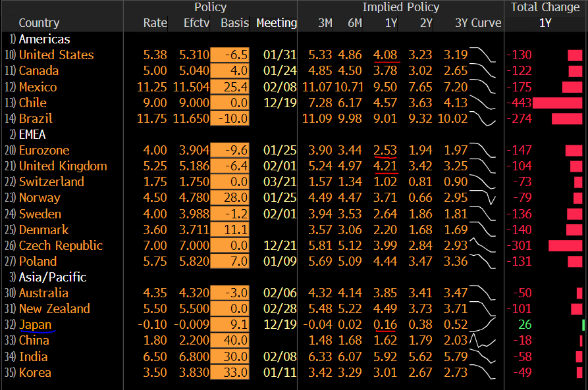
Task: Sort by the policy Rate column header
Action: pyautogui.click(x=155, y=23)
